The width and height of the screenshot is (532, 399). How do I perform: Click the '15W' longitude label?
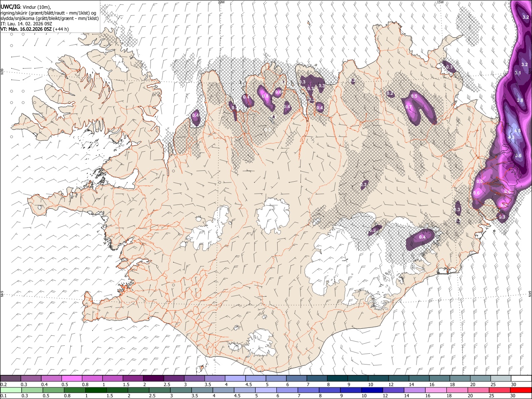440,2
